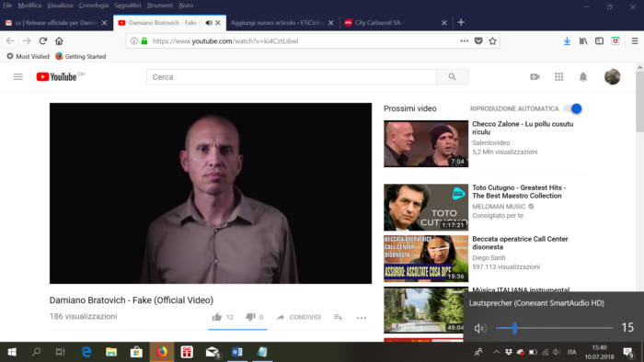Image resolution: width=644 pixels, height=362 pixels.
Task: Open Windows action center notifications
Action: (628, 352)
